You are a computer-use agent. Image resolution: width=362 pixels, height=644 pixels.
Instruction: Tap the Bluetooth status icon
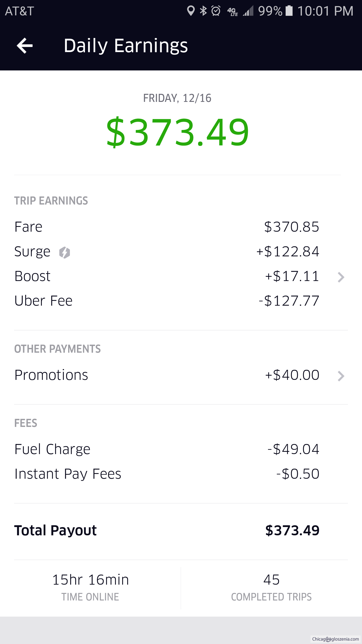[x=203, y=11]
